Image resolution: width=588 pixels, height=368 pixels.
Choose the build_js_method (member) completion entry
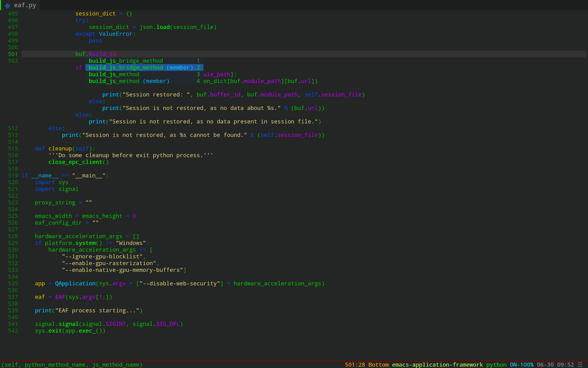(144, 81)
